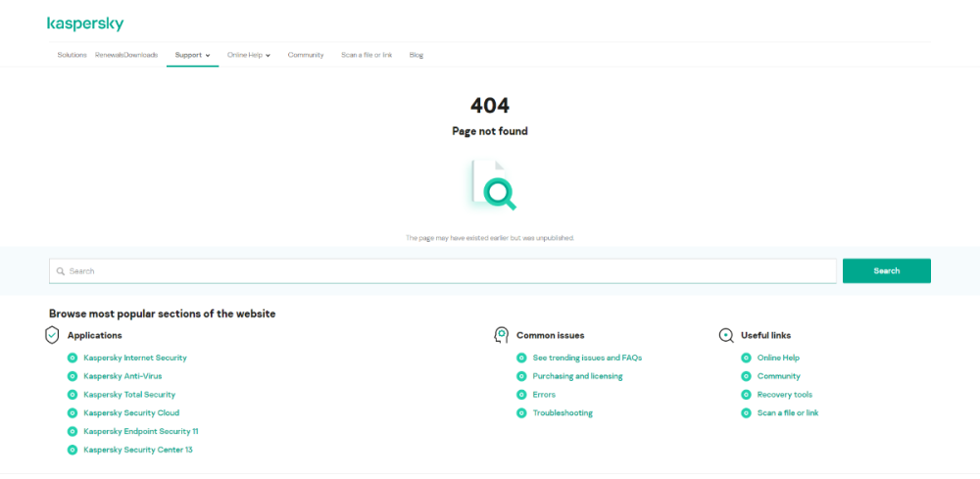Open the Kaspersky Anti-Virus link
The image size is (980, 479).
(122, 376)
